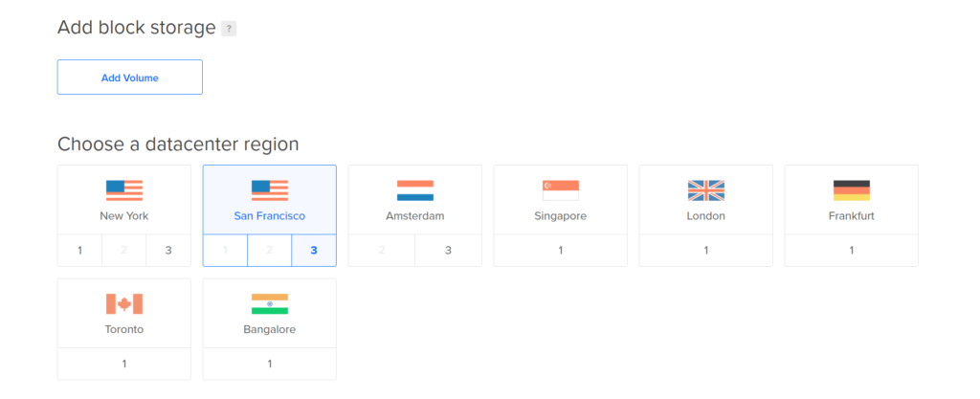This screenshot has width=980, height=399.
Task: Click the Singapore flag icon
Action: coord(561,190)
